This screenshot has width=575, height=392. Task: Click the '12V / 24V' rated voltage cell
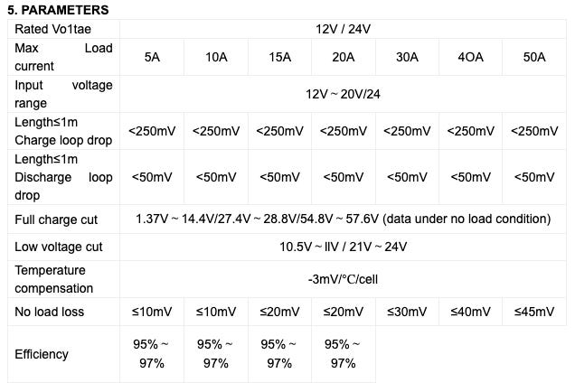[x=343, y=28]
